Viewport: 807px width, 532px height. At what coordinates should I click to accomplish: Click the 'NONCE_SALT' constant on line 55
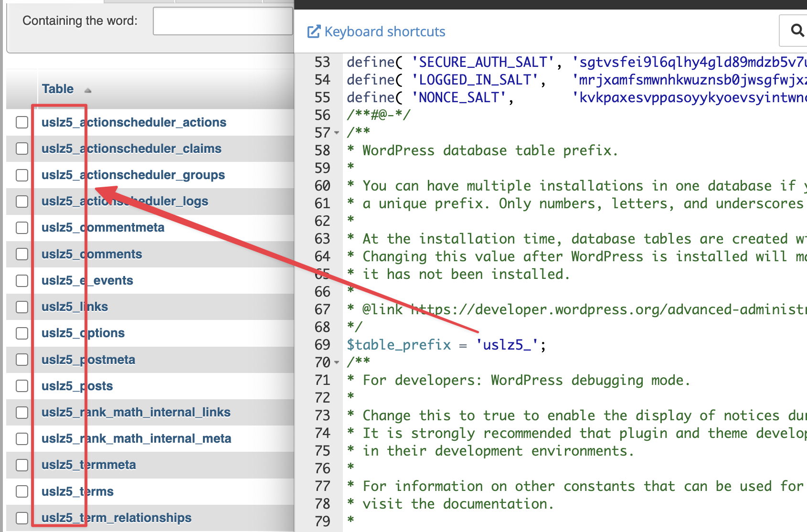pos(459,97)
